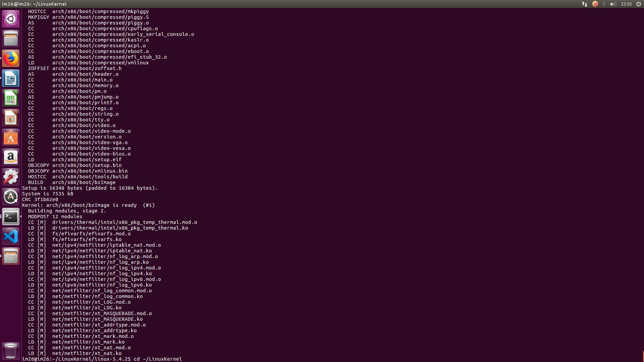The image size is (644, 362).
Task: Open the sound volume indicator
Action: tap(613, 4)
